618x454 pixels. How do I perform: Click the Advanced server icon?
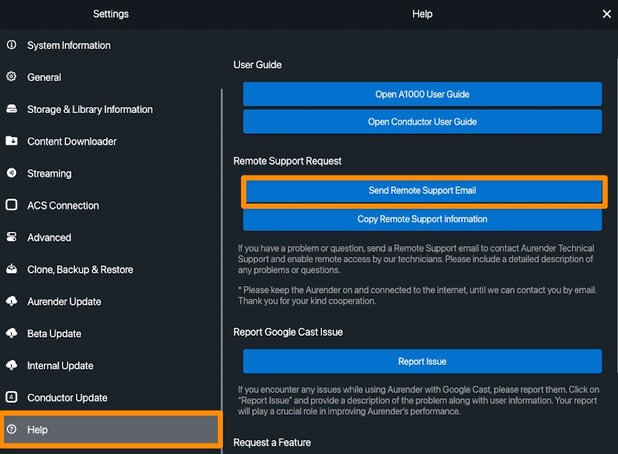pyautogui.click(x=11, y=237)
